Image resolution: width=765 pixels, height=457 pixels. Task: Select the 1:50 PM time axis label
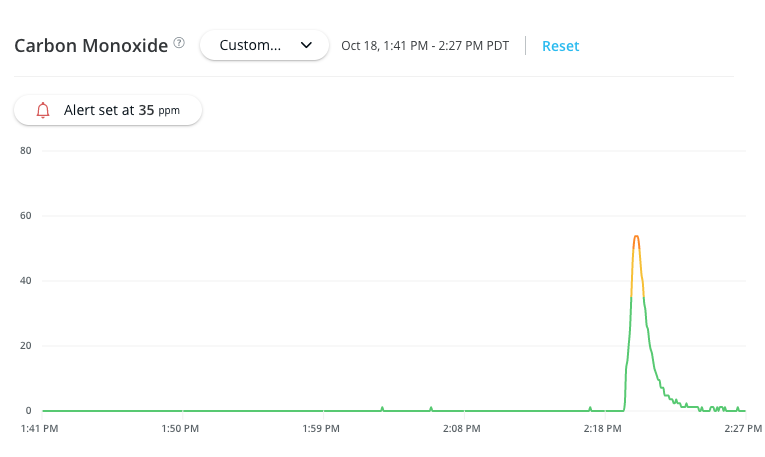pyautogui.click(x=182, y=428)
